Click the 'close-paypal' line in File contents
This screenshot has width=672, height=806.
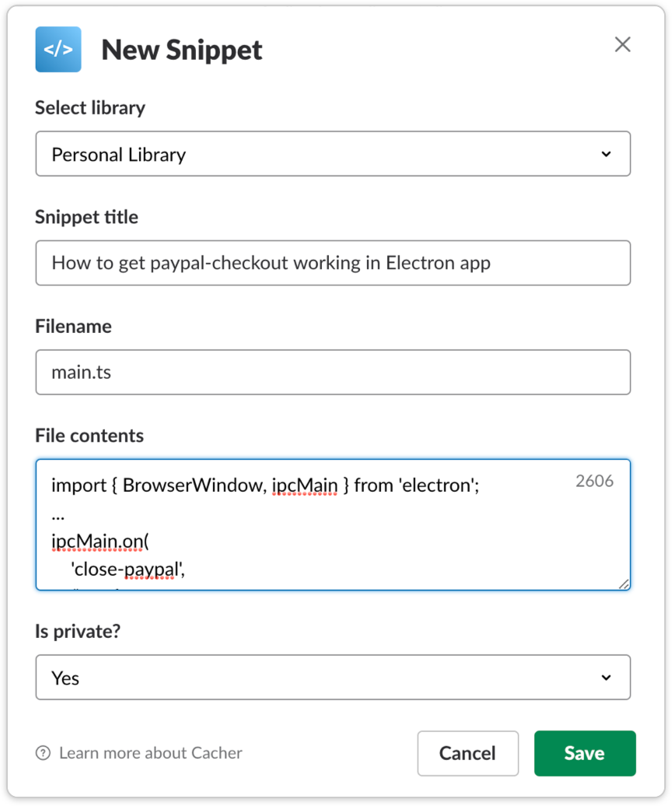(x=128, y=570)
